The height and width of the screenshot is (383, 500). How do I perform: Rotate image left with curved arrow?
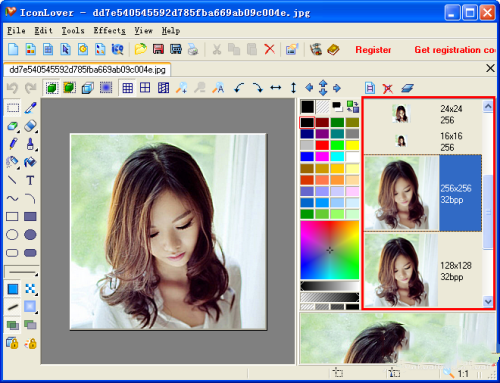(239, 88)
